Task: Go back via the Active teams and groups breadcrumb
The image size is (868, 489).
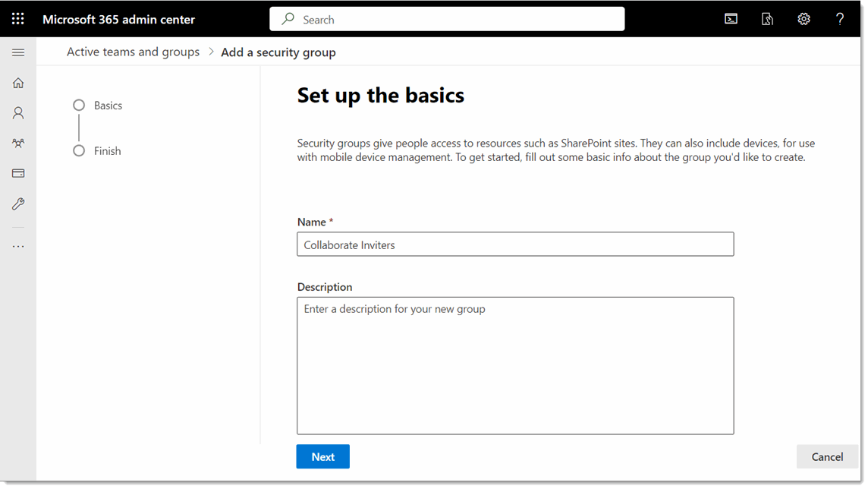Action: (x=133, y=52)
